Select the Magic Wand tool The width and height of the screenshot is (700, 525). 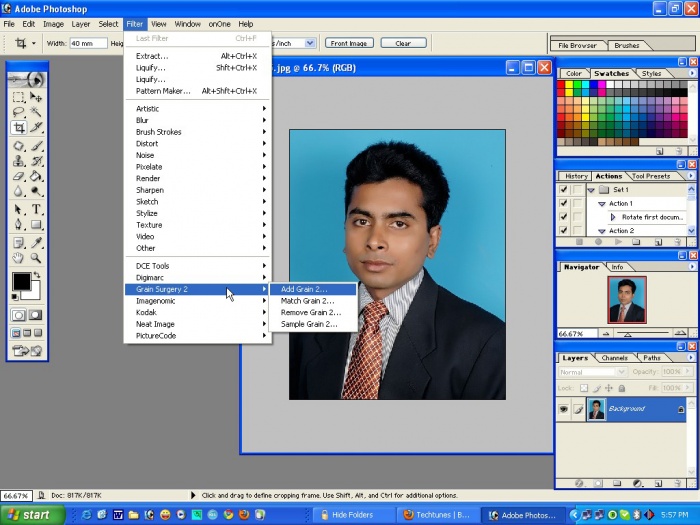tap(36, 112)
